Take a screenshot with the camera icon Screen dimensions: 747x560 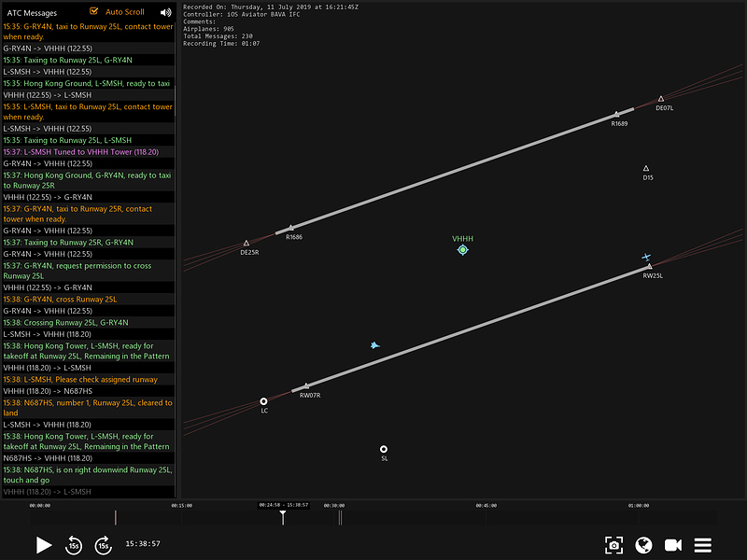[613, 545]
